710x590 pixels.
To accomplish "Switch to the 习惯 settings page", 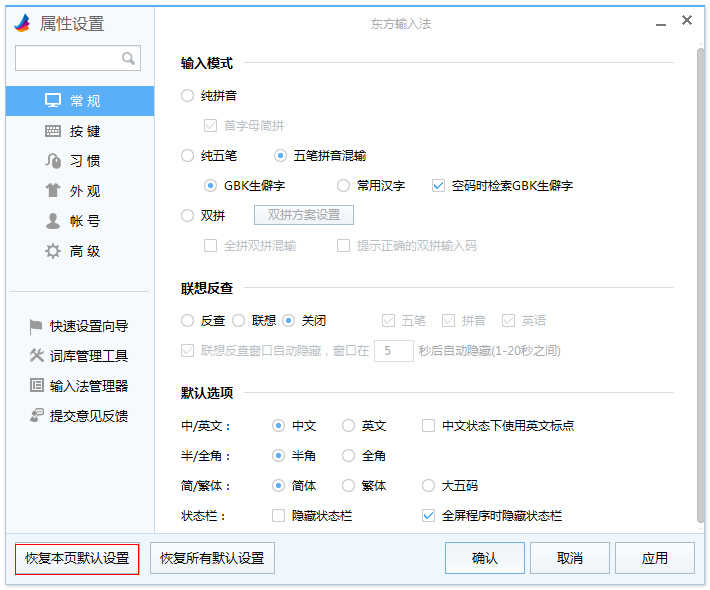I will [80, 161].
